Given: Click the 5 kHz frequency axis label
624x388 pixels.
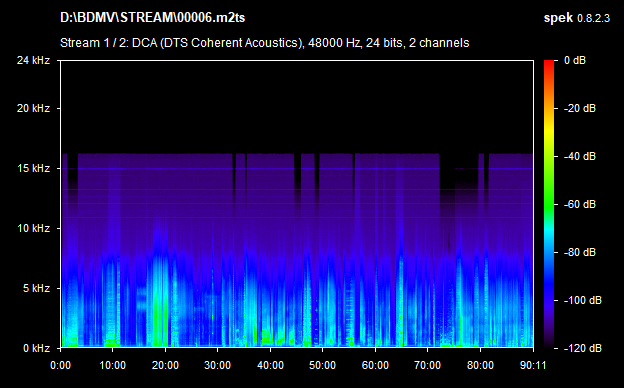Looking at the screenshot, I should (x=36, y=288).
